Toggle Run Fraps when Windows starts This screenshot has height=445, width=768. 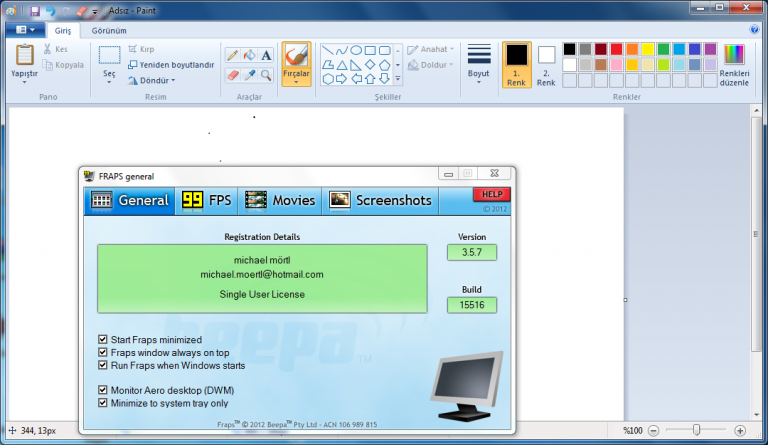(102, 365)
